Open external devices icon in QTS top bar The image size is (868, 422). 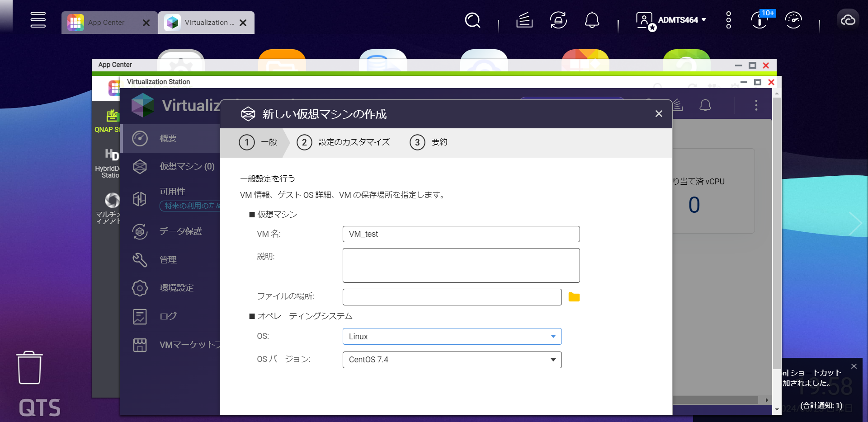[558, 20]
